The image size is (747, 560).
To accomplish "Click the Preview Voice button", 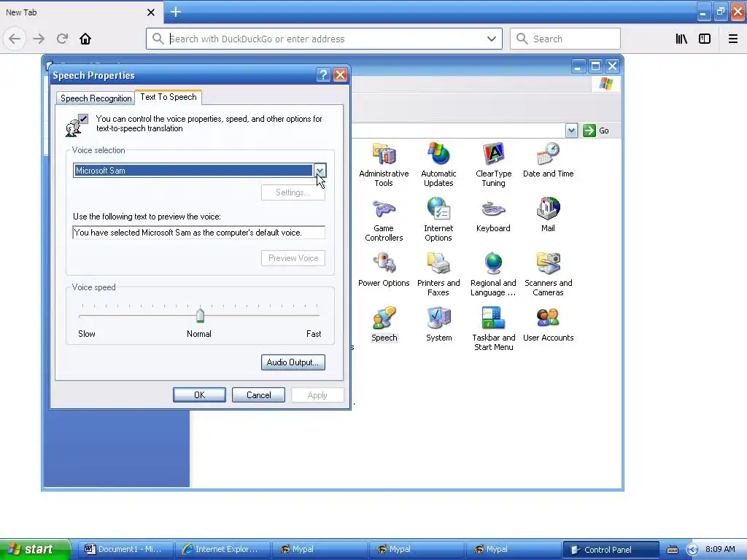I will click(x=293, y=258).
